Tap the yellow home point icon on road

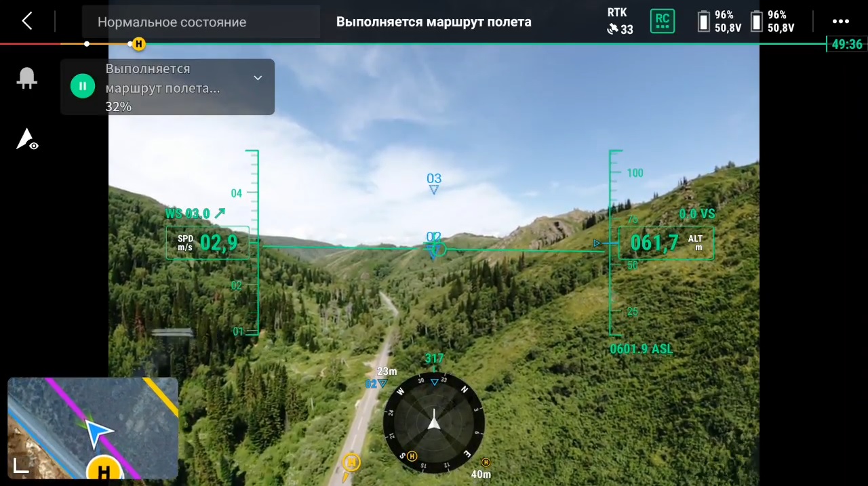351,463
